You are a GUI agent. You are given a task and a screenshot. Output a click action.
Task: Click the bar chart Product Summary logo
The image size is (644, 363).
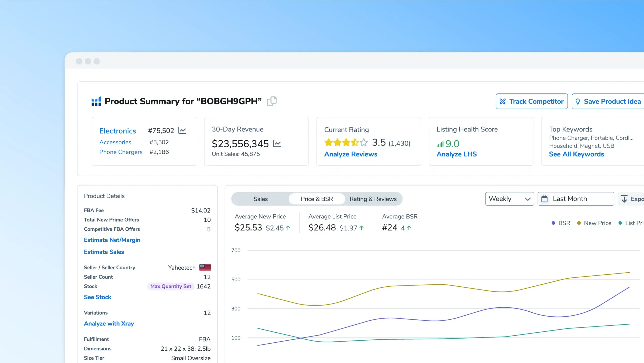tap(96, 101)
